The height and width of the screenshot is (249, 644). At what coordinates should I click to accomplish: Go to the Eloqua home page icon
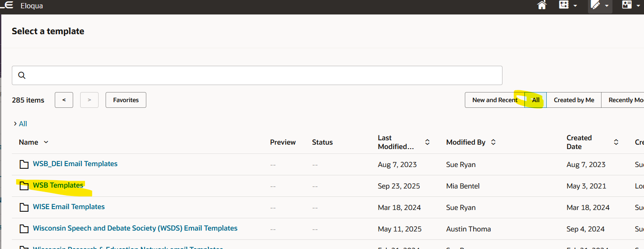[542, 6]
